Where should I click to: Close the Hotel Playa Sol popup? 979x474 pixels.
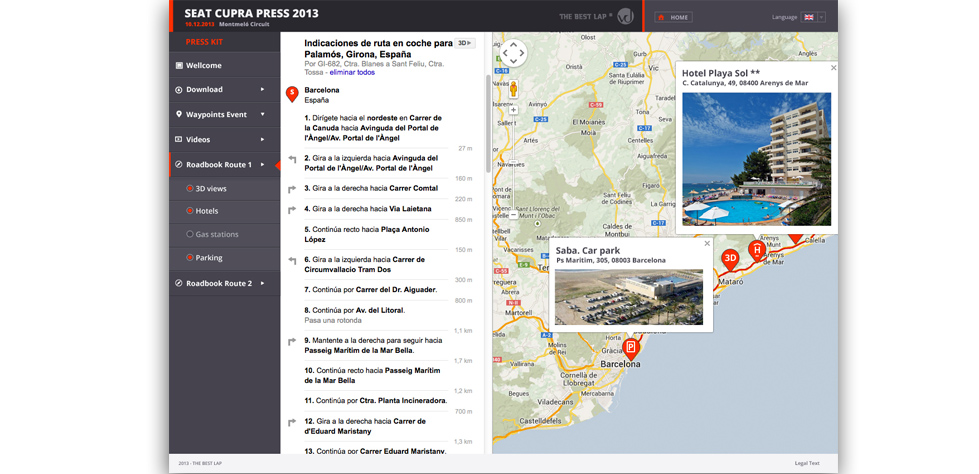click(x=833, y=68)
